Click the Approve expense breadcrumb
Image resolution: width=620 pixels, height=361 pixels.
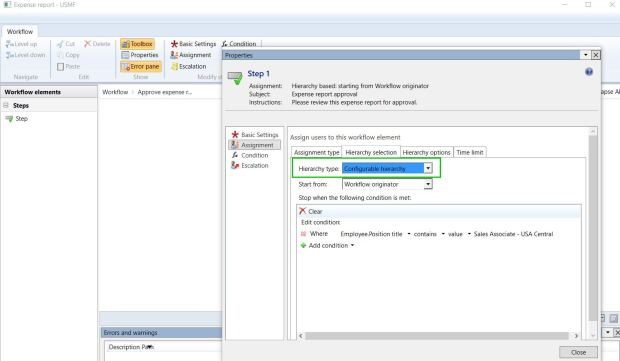(164, 92)
